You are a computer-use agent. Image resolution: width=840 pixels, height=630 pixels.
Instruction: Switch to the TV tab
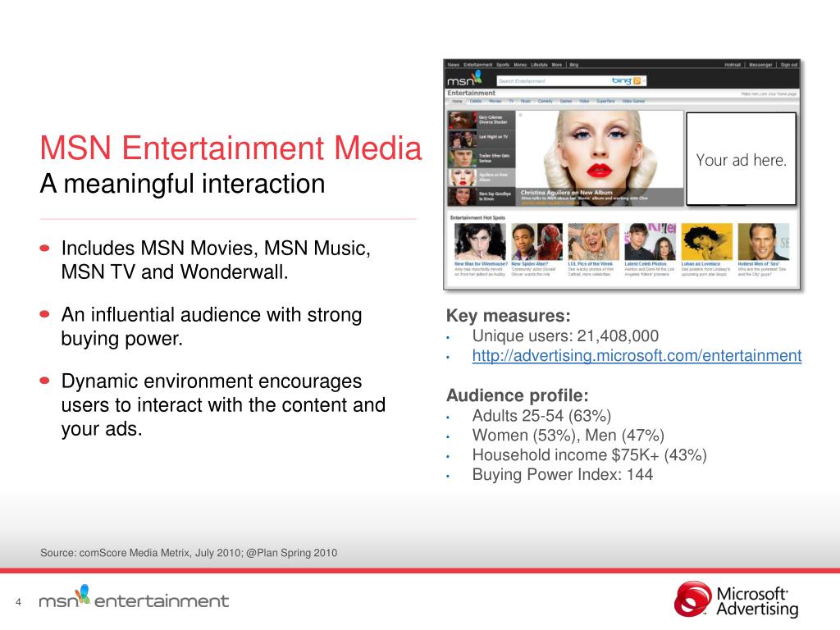[511, 101]
